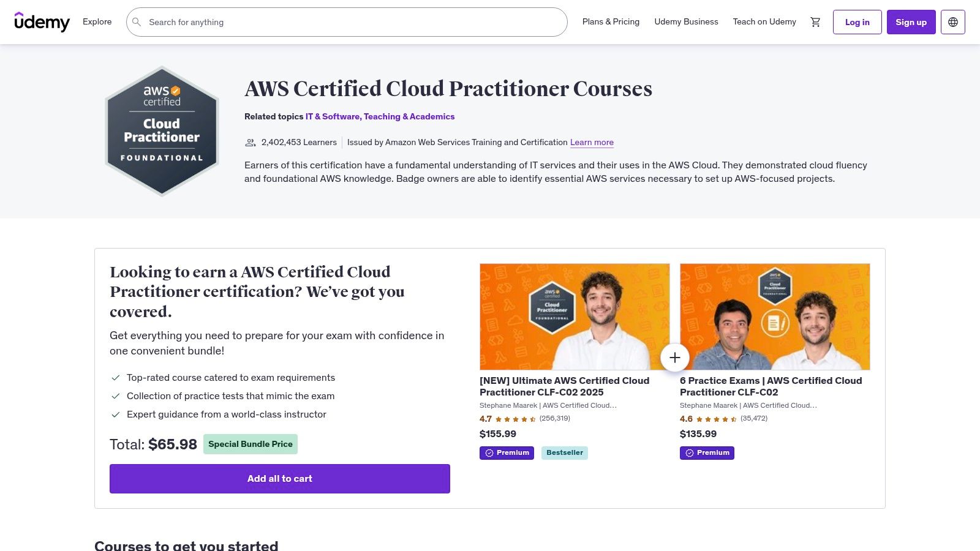980x551 pixels.
Task: Open the Explore menu
Action: [x=97, y=21]
